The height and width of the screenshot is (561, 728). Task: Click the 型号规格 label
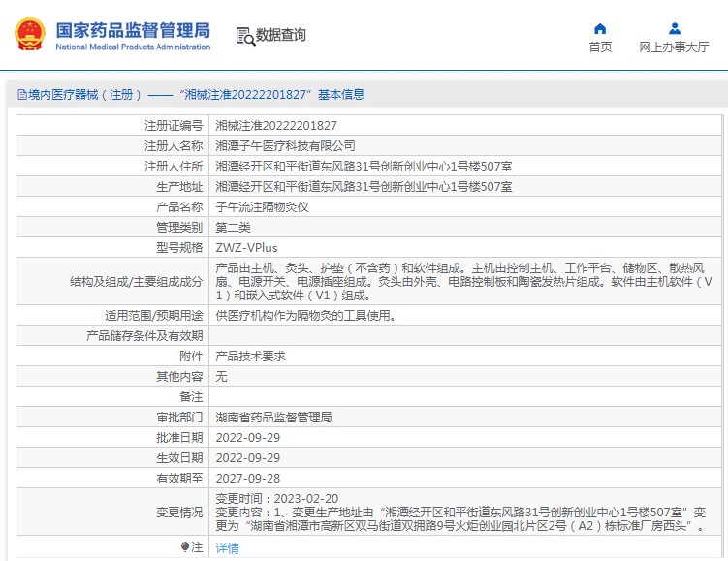point(179,248)
